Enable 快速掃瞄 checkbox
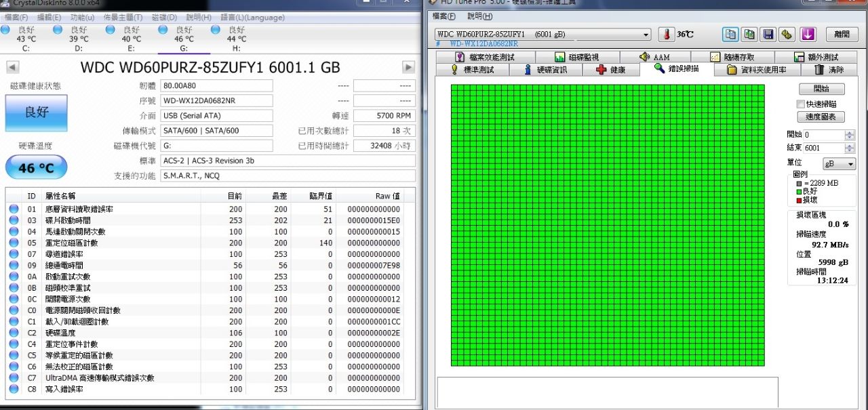The height and width of the screenshot is (410, 868). coord(801,104)
